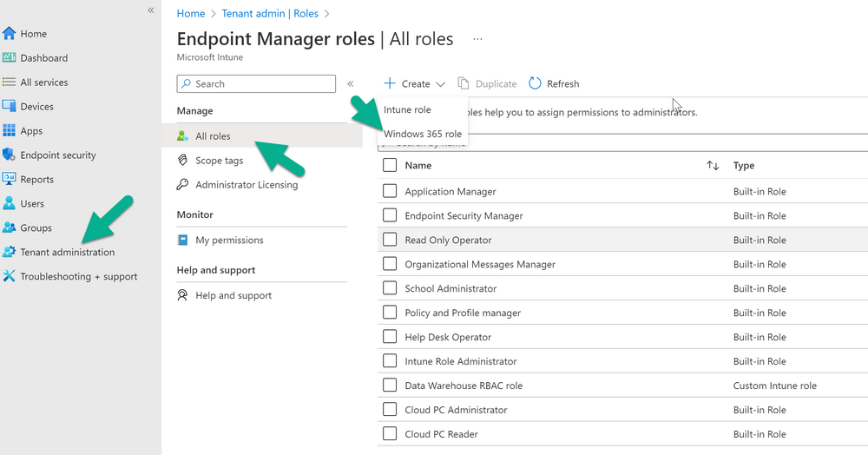Click the Home icon in the left sidebar
Screen dimensions: 868x455
[x=9, y=33]
